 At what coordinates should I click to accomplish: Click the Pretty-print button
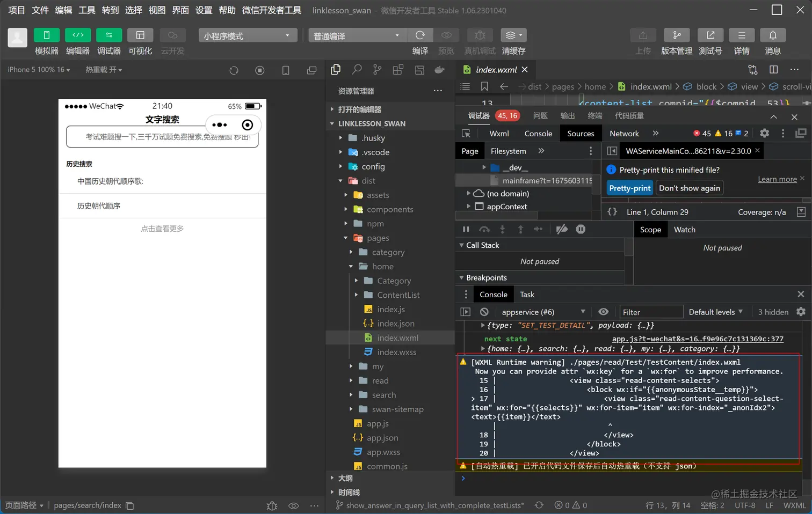point(630,188)
